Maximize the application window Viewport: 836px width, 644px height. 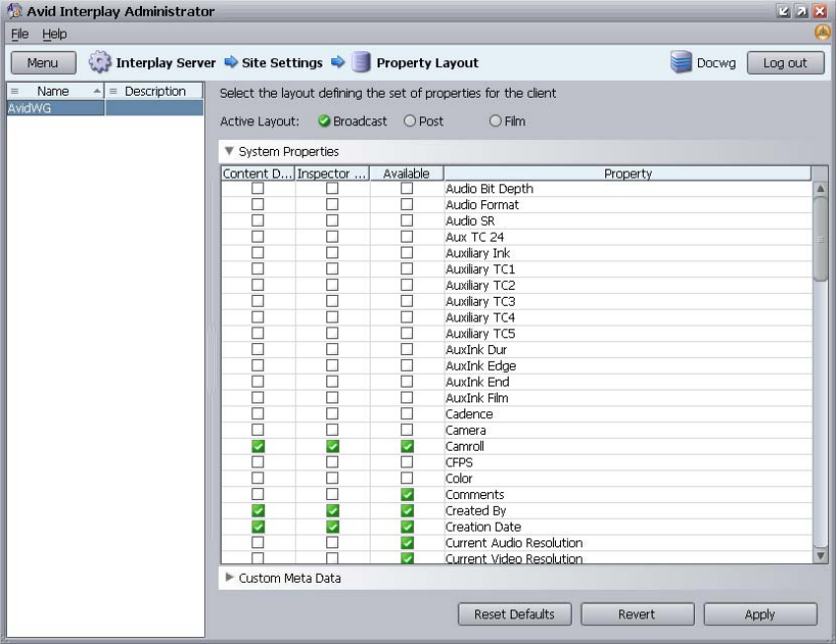pyautogui.click(x=801, y=11)
